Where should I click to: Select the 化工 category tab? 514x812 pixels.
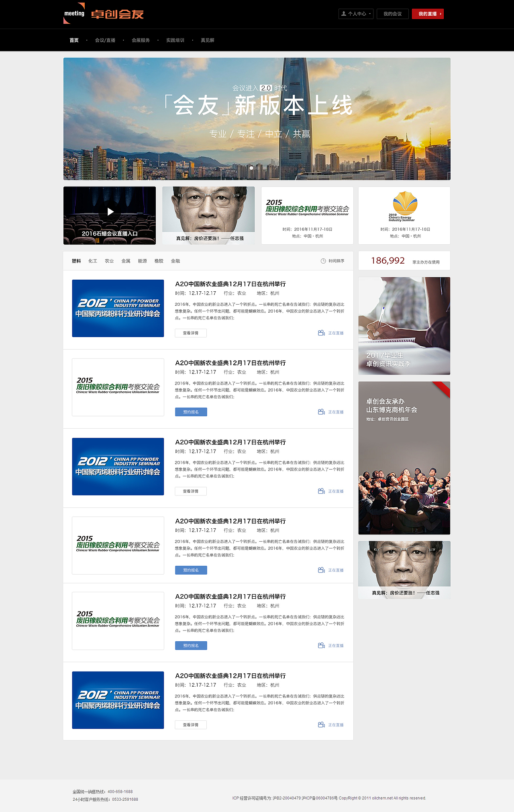tap(93, 261)
